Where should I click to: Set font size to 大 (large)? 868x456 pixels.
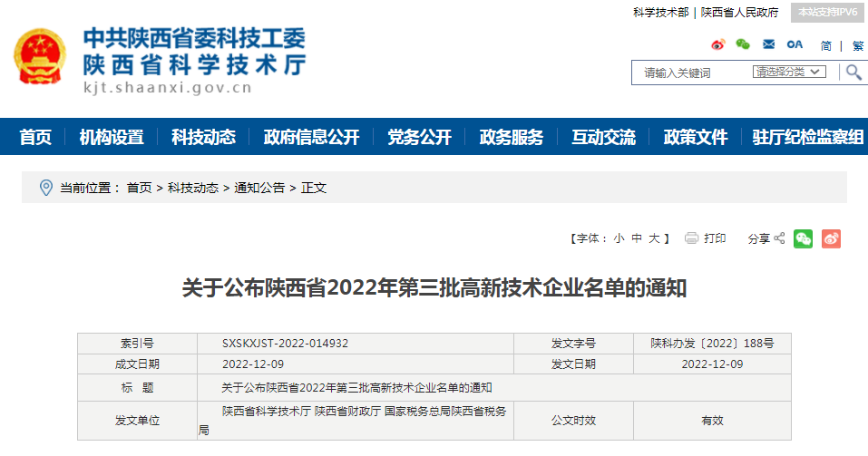click(x=654, y=238)
